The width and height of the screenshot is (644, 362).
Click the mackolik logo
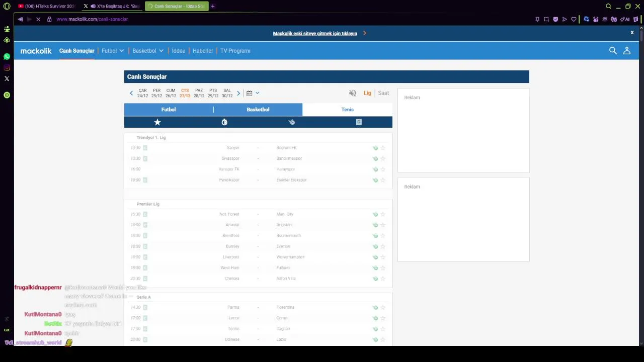click(x=36, y=51)
